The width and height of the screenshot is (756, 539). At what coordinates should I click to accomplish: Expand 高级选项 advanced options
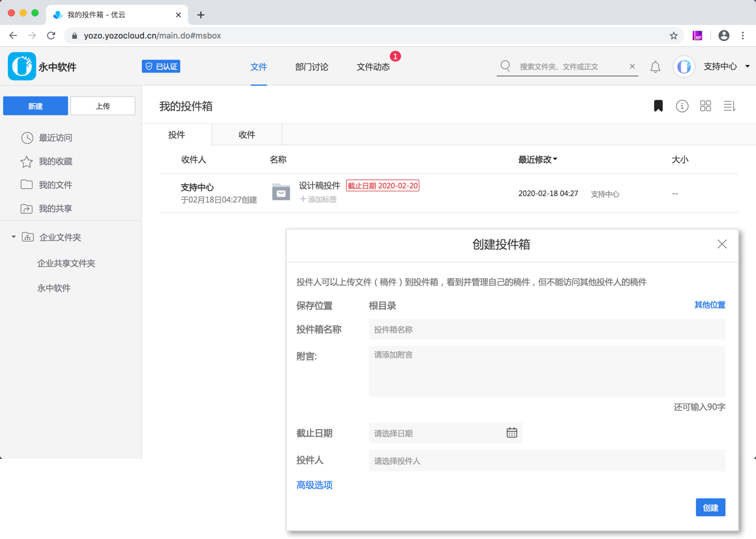pos(314,485)
